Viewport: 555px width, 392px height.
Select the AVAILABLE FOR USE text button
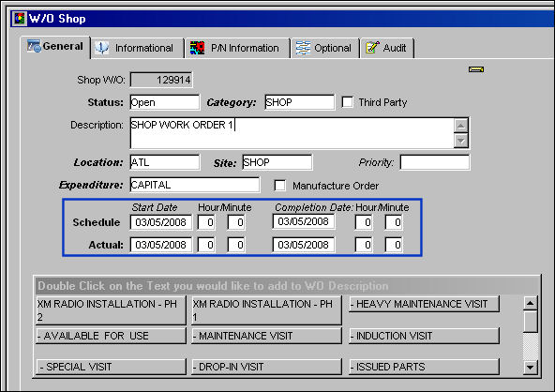(x=111, y=336)
